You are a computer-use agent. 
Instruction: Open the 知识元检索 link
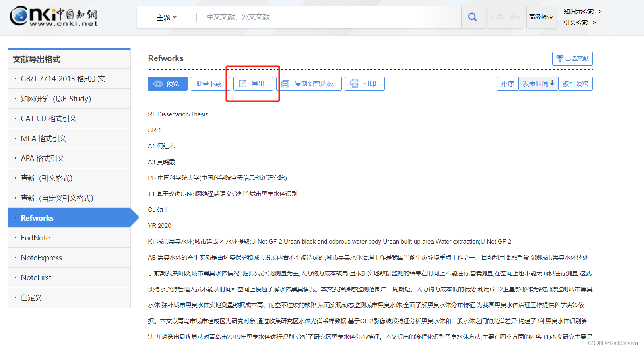point(579,11)
